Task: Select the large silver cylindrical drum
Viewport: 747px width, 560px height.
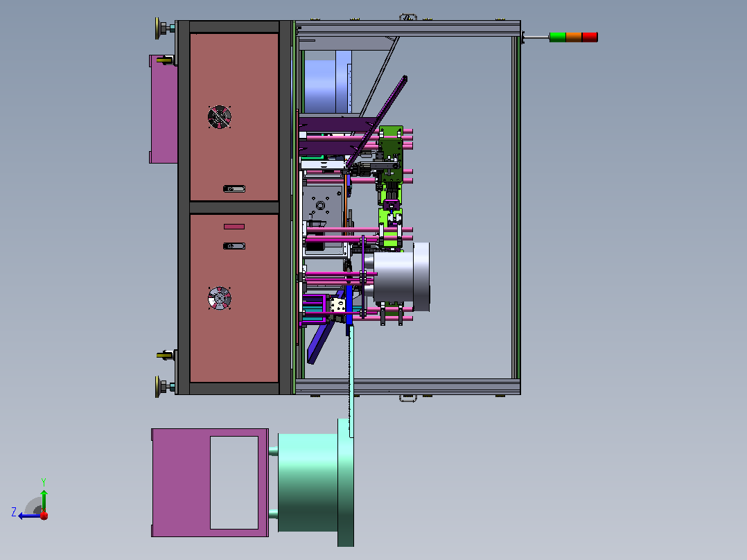Action: point(401,277)
